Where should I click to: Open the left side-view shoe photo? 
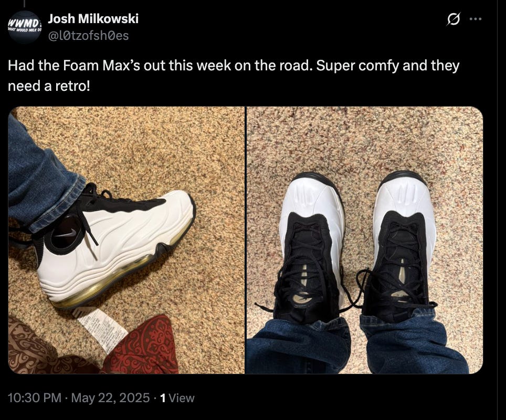click(126, 240)
